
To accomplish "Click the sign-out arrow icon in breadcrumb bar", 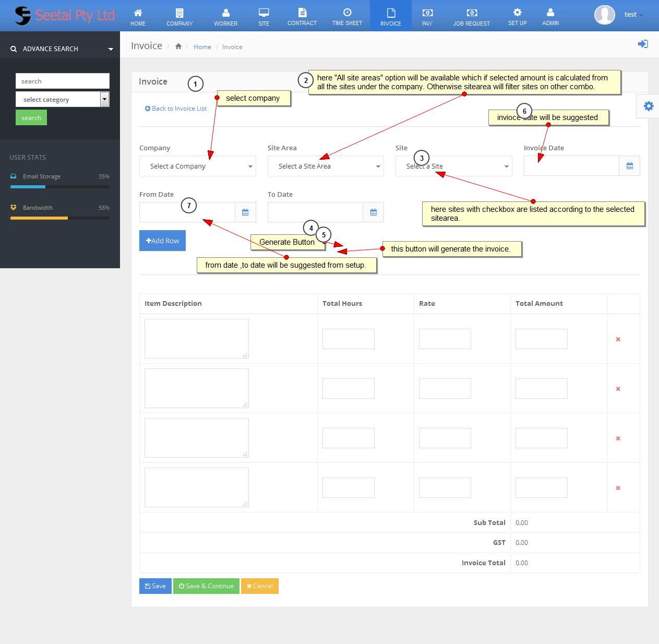I will 643,44.
